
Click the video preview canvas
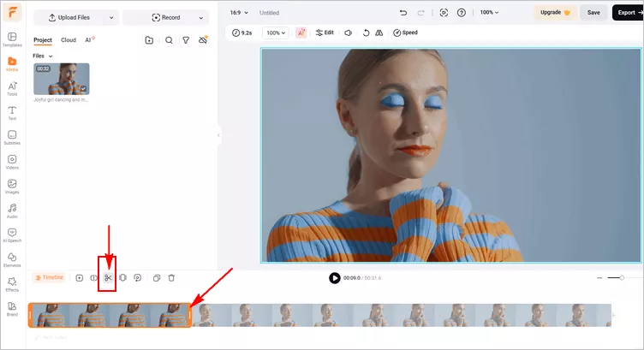point(451,155)
